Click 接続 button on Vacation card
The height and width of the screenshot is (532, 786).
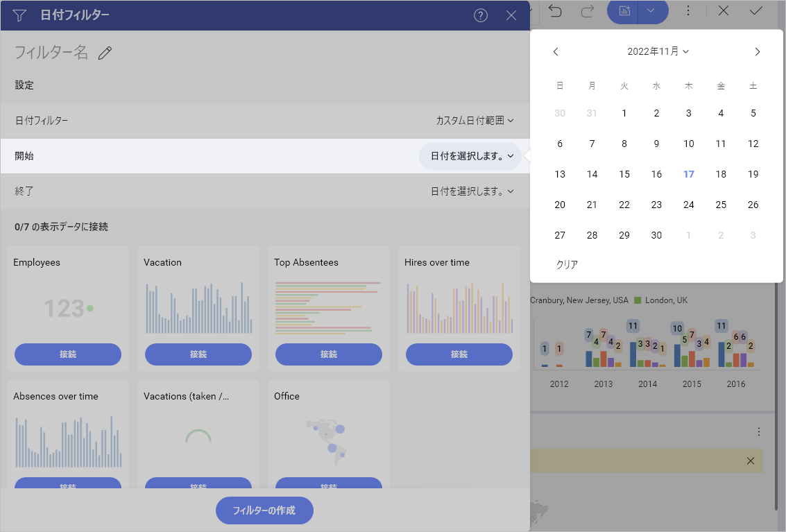point(198,354)
